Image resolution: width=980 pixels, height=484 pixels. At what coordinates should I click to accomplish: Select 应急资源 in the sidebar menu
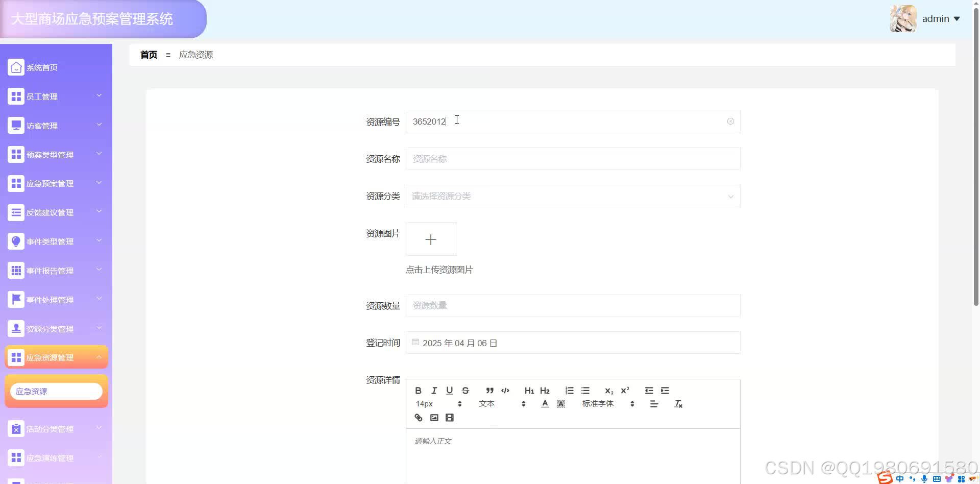click(56, 391)
